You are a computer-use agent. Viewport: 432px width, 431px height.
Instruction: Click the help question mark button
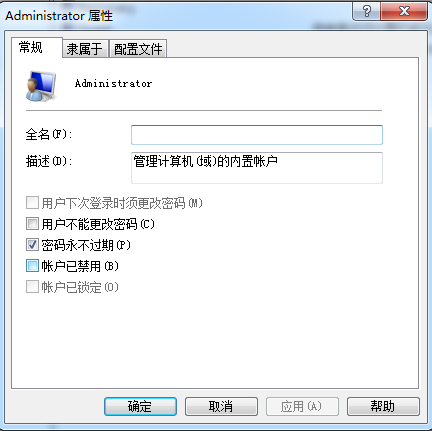pos(366,11)
